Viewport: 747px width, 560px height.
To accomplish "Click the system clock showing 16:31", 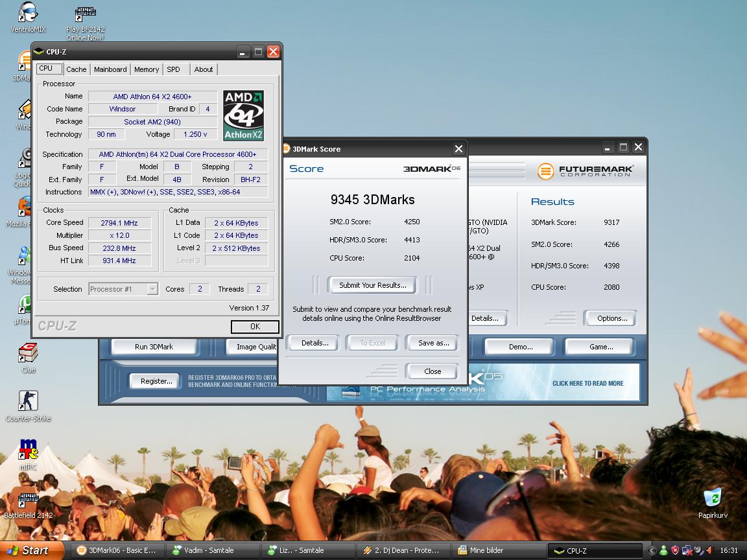I will click(728, 550).
